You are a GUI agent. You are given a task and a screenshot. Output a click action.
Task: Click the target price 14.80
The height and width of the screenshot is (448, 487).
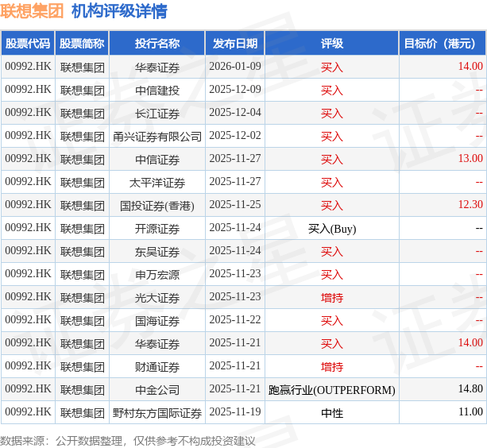click(x=470, y=388)
